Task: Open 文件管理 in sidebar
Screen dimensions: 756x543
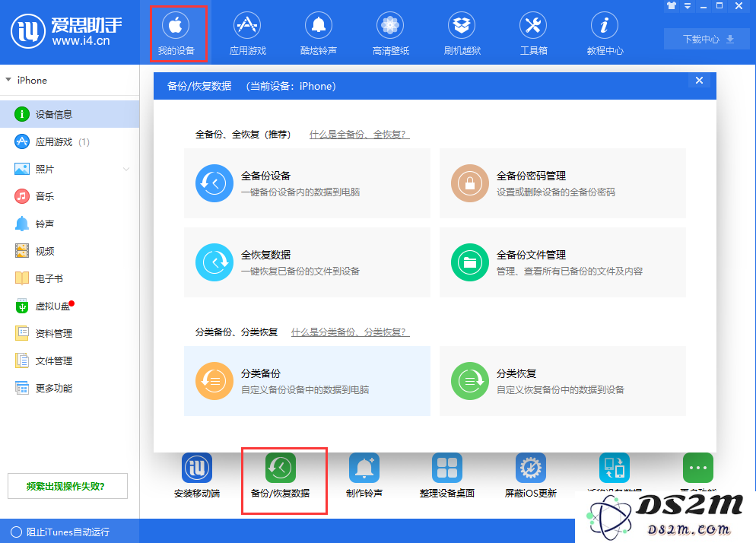Action: (x=69, y=360)
